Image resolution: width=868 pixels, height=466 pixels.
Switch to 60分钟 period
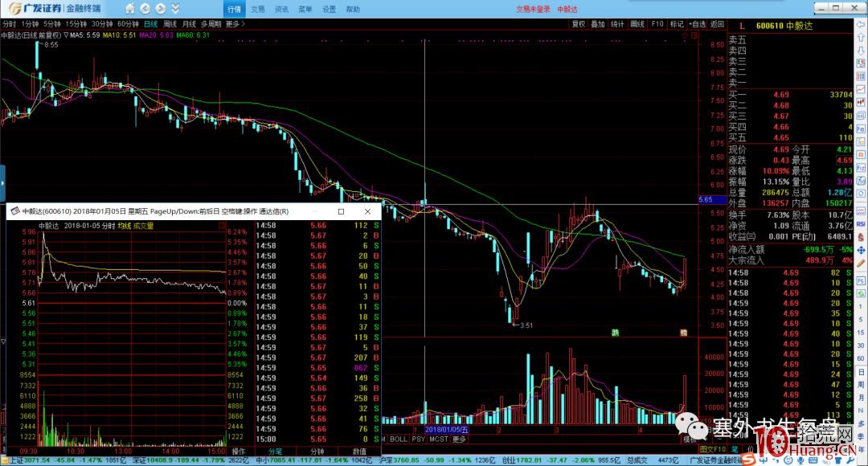coord(128,24)
